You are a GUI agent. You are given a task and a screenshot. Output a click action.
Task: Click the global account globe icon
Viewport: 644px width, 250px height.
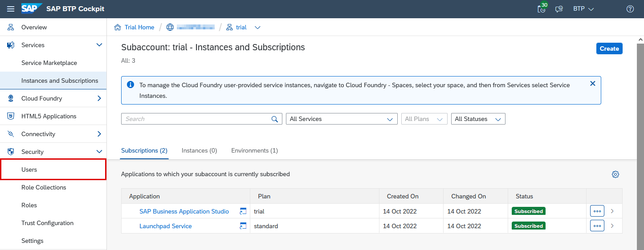coord(170,27)
